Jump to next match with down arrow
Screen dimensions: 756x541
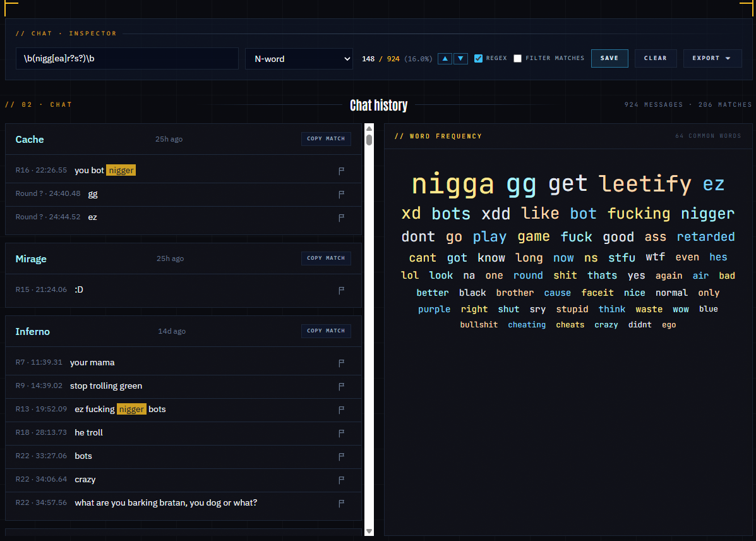coord(461,58)
